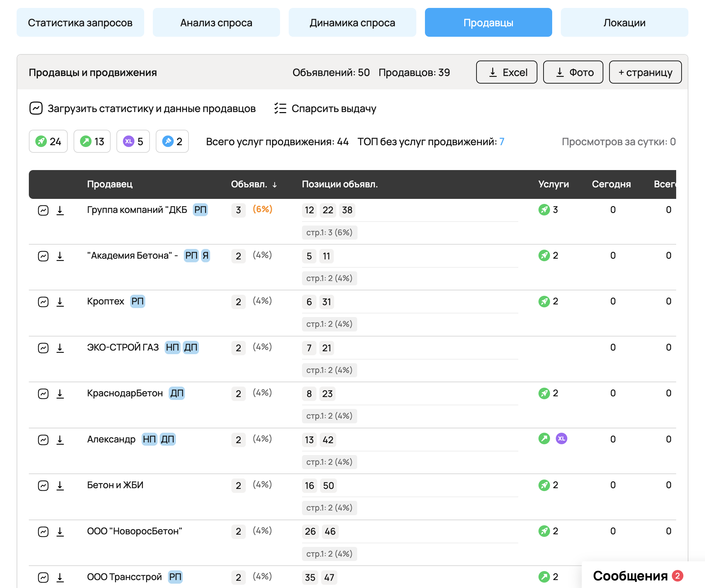Image resolution: width=705 pixels, height=588 pixels.
Task: Open position 42 in Александр row
Action: [328, 440]
